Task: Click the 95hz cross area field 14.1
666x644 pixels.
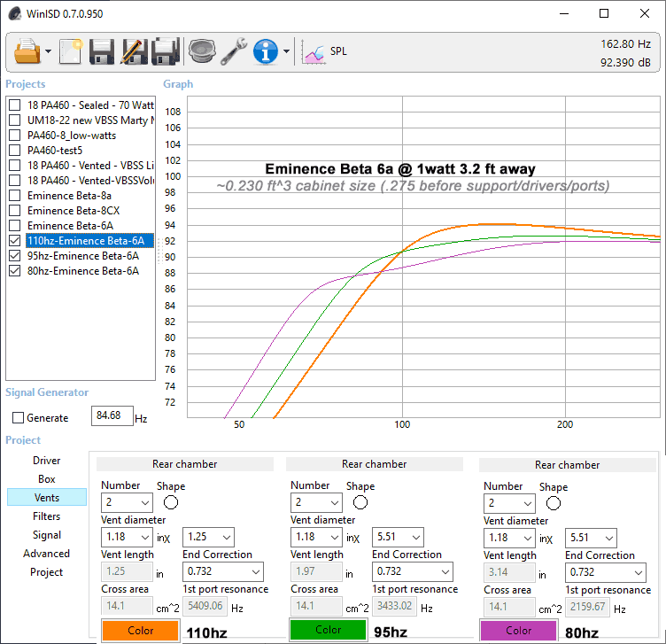Action: [316, 606]
